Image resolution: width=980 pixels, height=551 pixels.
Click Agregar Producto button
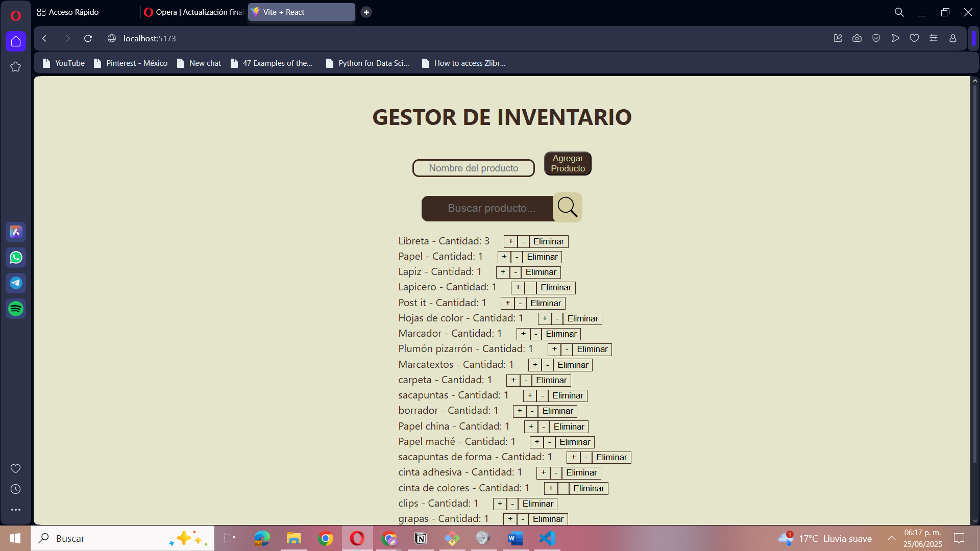[x=568, y=163]
